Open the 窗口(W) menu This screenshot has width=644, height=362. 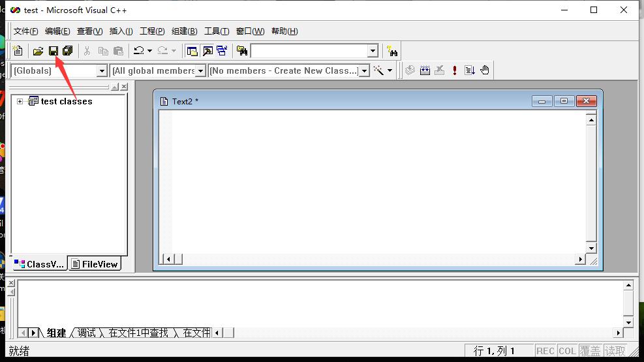[x=250, y=31]
